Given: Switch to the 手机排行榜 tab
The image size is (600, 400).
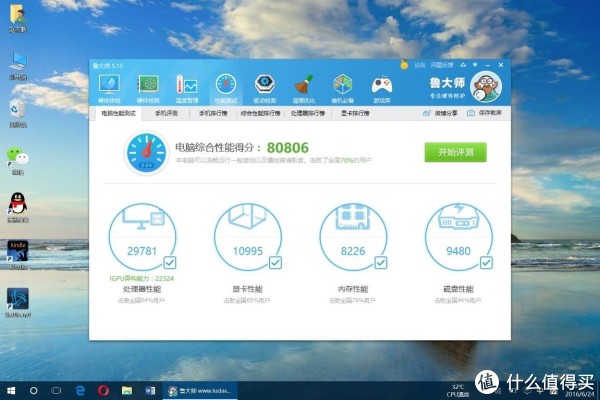Looking at the screenshot, I should [213, 113].
